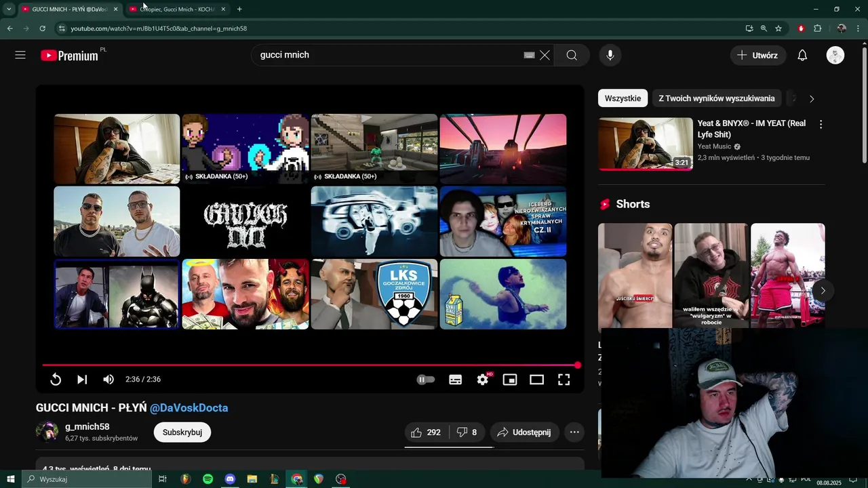
Task: Install app icon in address bar
Action: (x=749, y=28)
